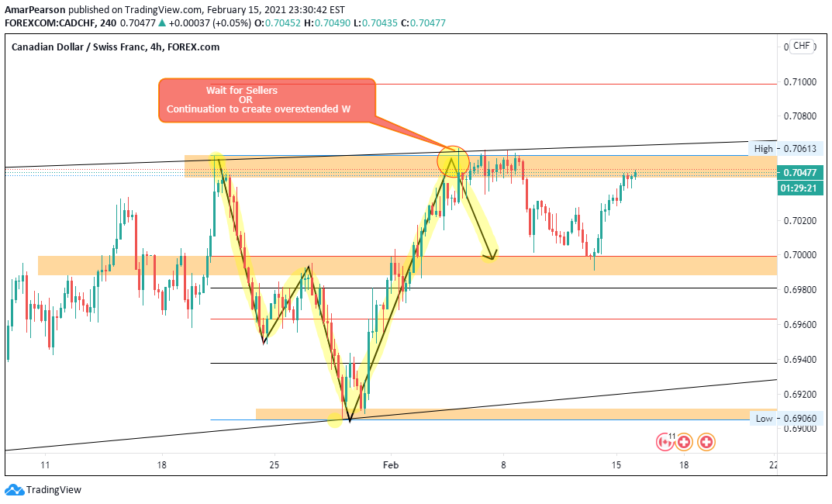Image resolution: width=832 pixels, height=504 pixels.
Task: Click the 0.69600 price axis label
Action: click(800, 325)
